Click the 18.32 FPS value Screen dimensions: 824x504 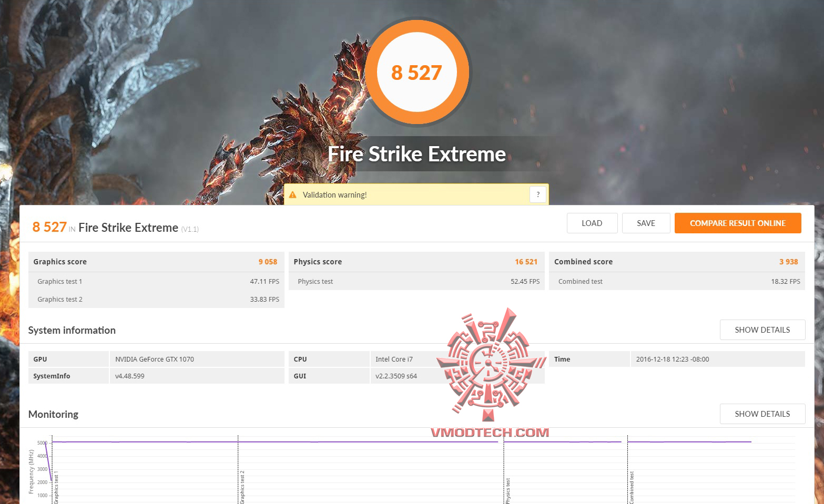tap(786, 281)
